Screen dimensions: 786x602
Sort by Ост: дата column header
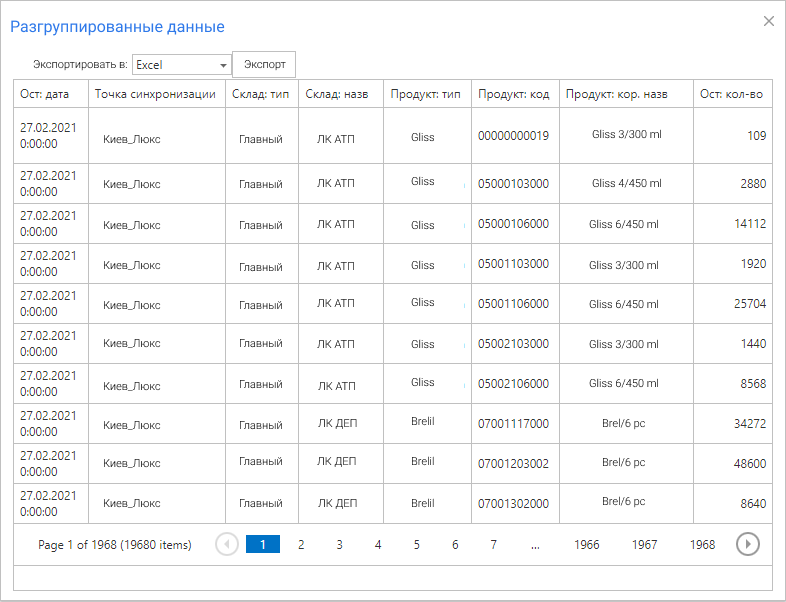tap(51, 94)
